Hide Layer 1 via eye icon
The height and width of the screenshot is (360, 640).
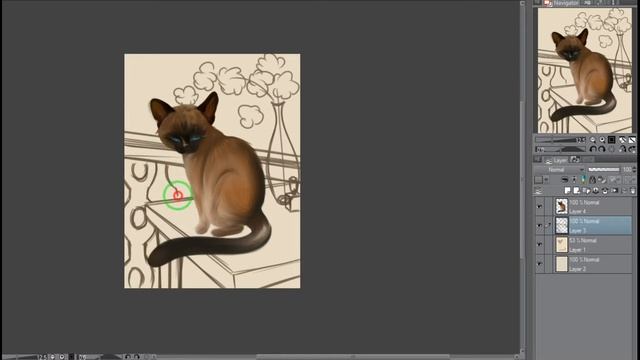click(540, 244)
